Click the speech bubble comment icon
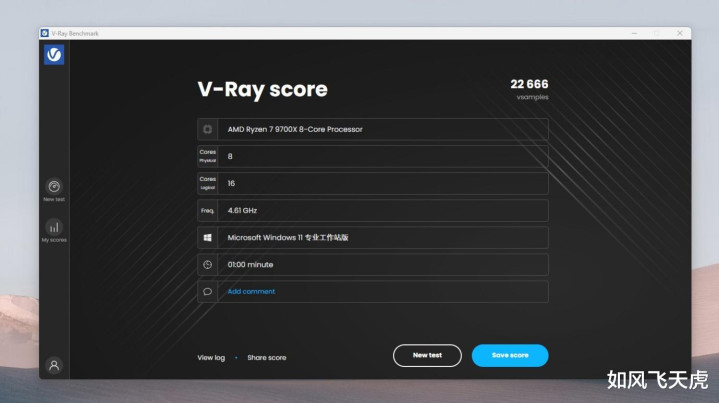 click(208, 292)
